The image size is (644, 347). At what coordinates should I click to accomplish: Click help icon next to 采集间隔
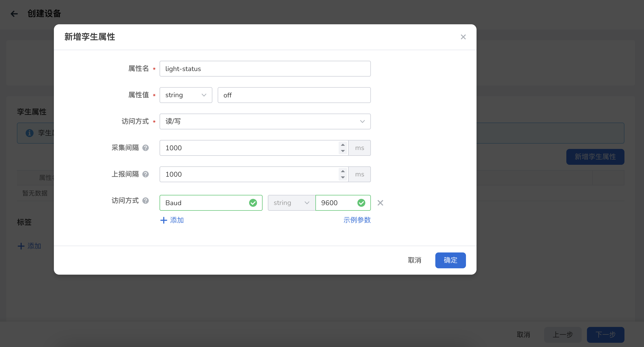(146, 148)
